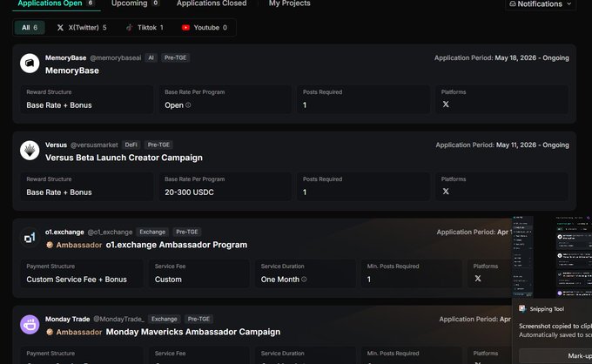Click '20-300 USDC' base rate value

pyautogui.click(x=189, y=192)
